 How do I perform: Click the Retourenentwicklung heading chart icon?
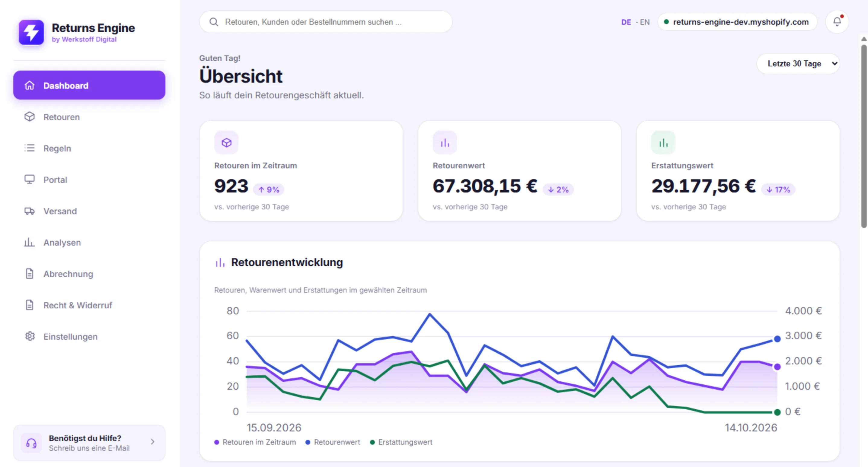tap(220, 262)
